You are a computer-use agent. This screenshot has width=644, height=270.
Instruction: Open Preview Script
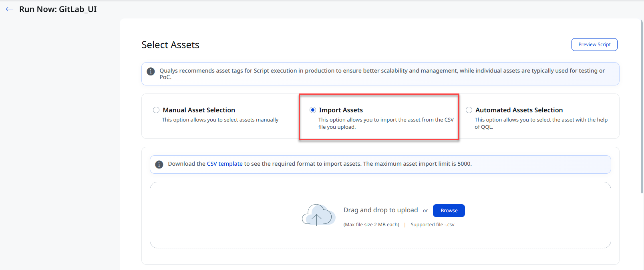pyautogui.click(x=594, y=45)
